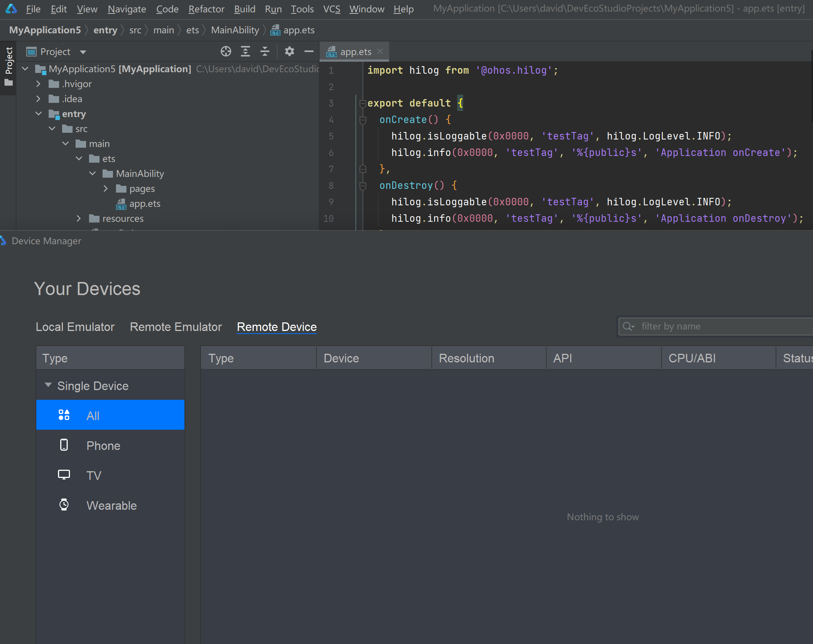Click the Resolution column header
The image size is (813, 644).
(489, 358)
